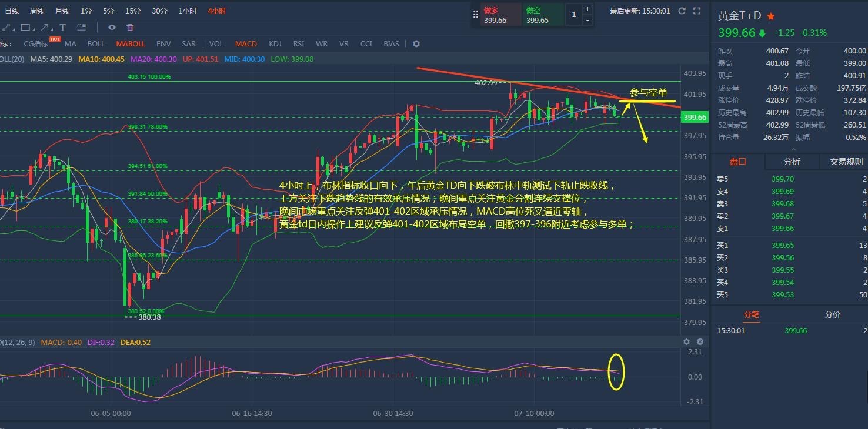
Task: Switch to daily (日线) timeframe
Action: pyautogui.click(x=12, y=11)
